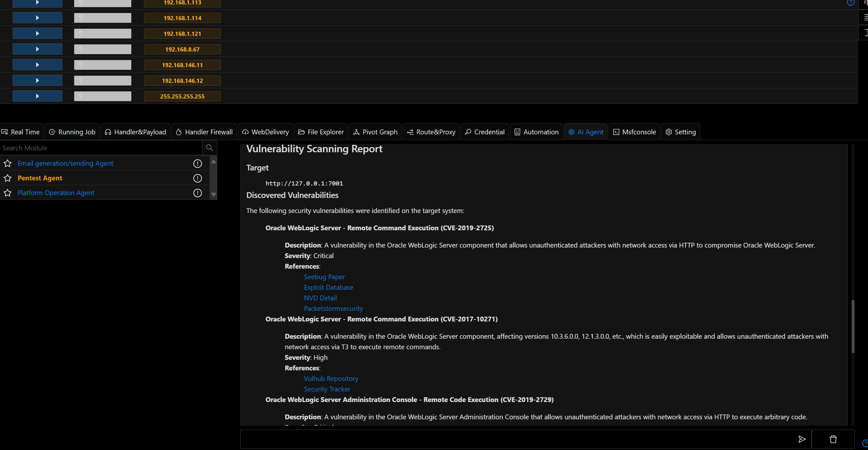Expand the host row for 255.255.255.255
Viewport: 868px width, 450px height.
point(37,96)
